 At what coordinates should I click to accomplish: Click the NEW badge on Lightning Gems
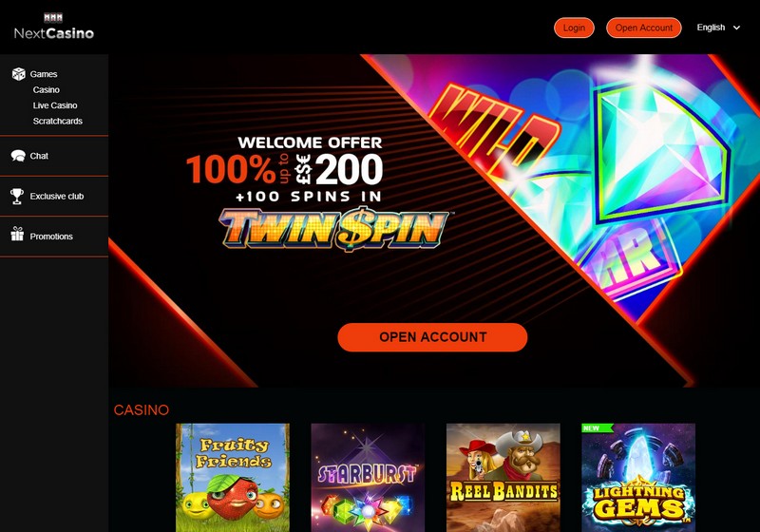[x=597, y=428]
